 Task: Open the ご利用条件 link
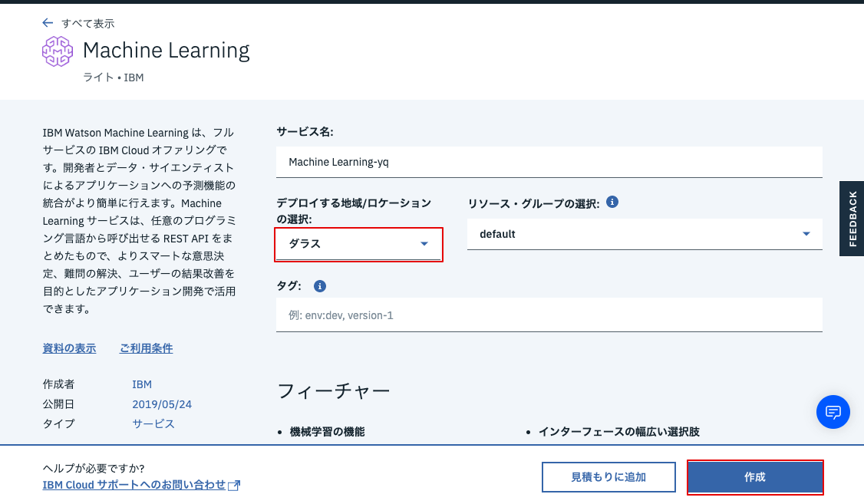point(146,348)
